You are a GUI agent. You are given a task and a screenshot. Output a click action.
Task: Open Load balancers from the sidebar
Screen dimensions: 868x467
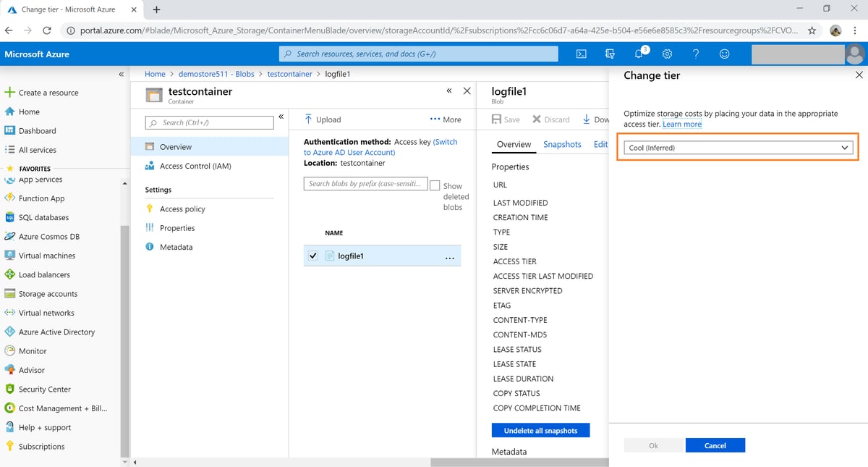tap(44, 274)
